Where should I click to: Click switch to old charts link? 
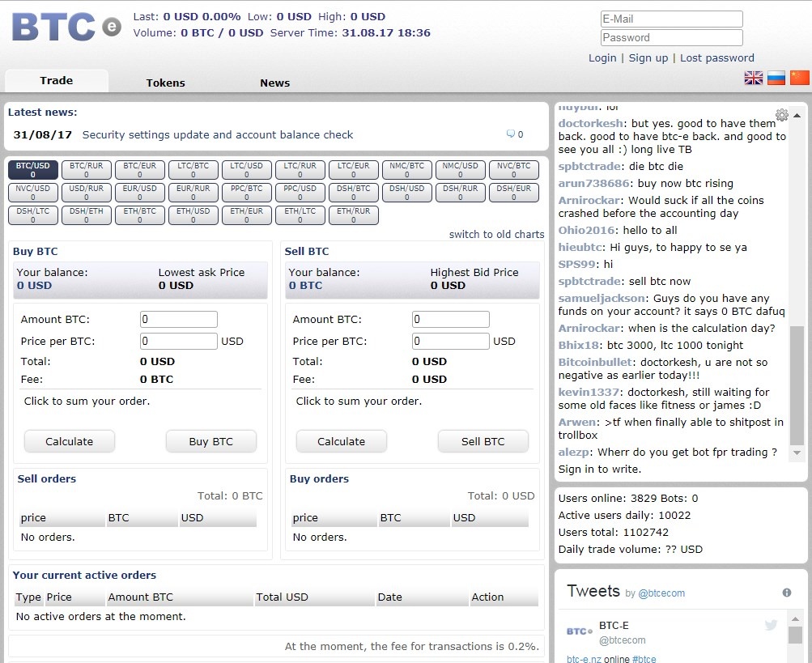pos(496,234)
